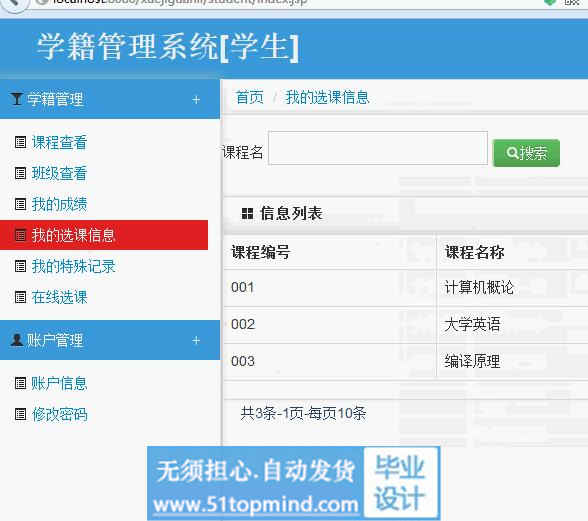Go to 首页 breadcrumb link

(x=250, y=98)
